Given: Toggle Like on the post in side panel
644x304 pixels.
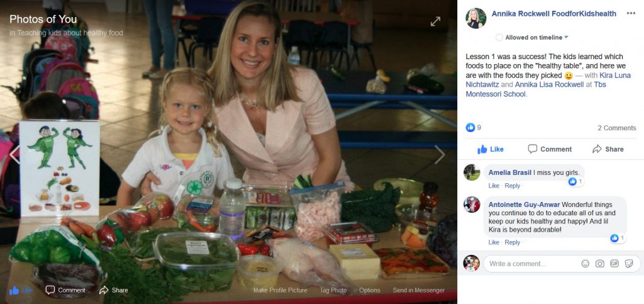Looking at the screenshot, I should [491, 149].
